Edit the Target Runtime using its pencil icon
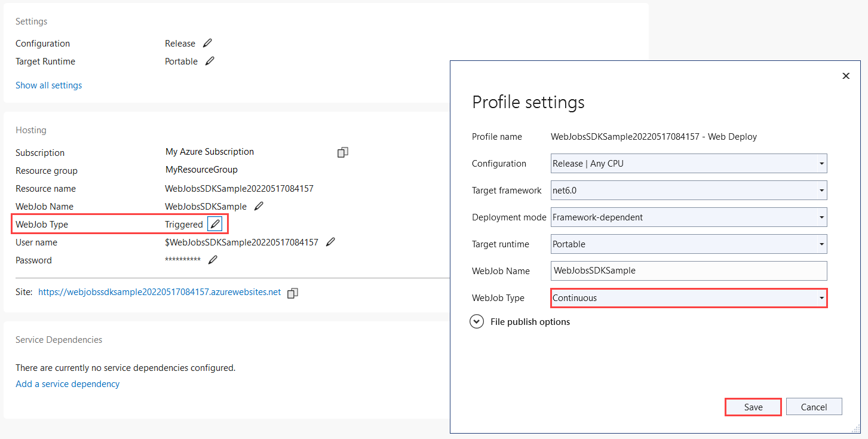This screenshot has height=439, width=868. 210,61
